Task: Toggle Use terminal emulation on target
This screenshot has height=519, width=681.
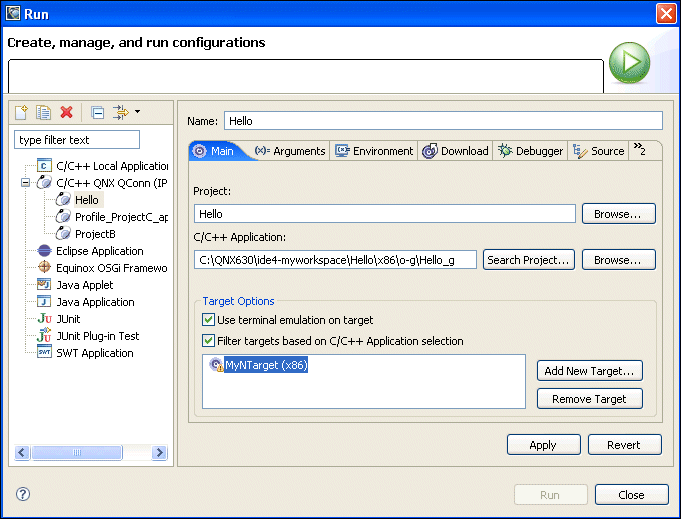Action: click(x=209, y=320)
